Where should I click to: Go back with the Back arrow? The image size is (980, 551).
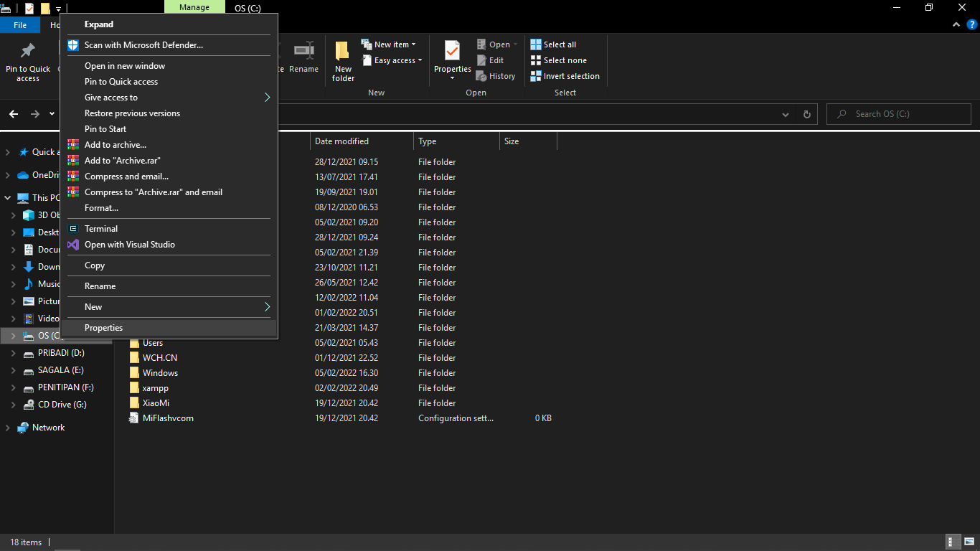[14, 114]
